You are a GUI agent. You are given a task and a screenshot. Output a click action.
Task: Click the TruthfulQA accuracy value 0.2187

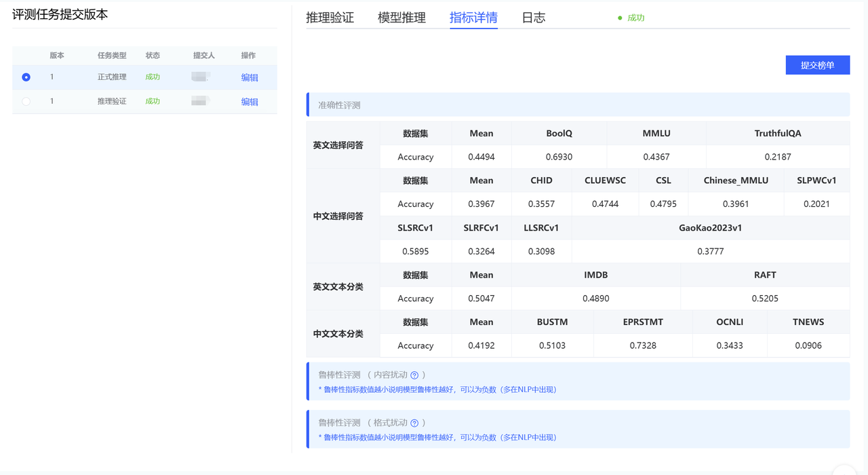(778, 157)
